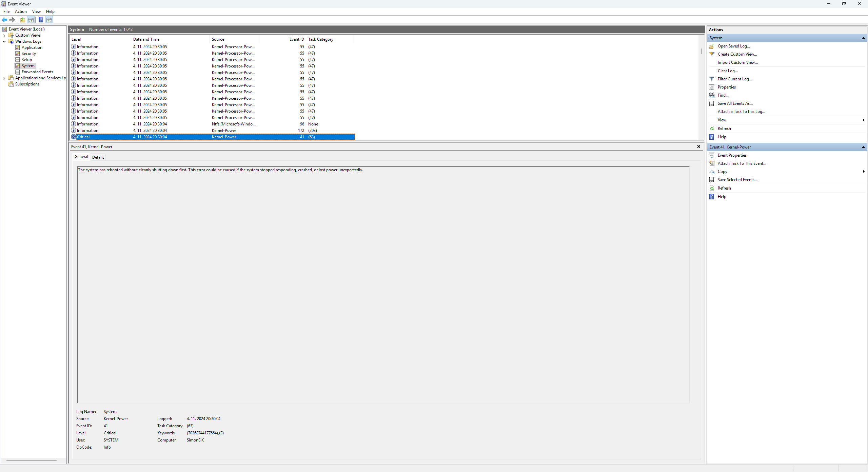Click Open Saved Log folder icon
This screenshot has height=472, width=868.
click(x=712, y=46)
